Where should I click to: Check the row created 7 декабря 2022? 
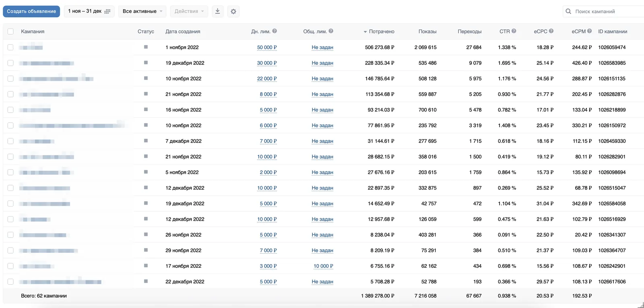point(10,141)
